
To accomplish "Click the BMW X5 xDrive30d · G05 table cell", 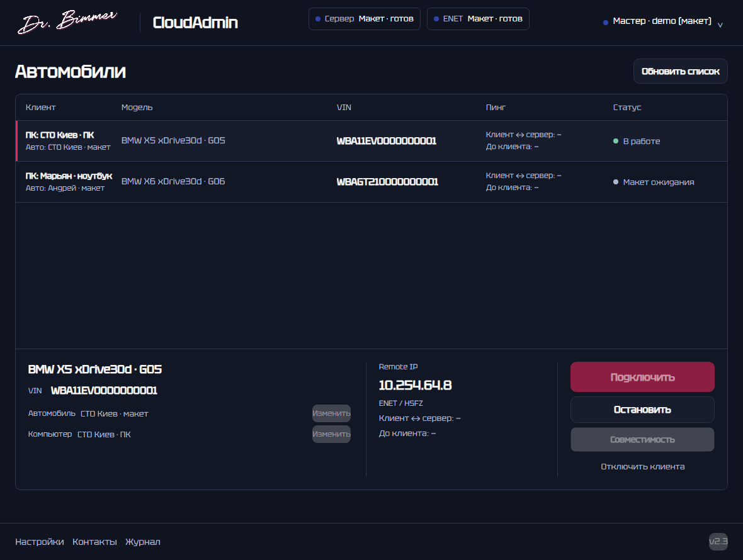I will [x=173, y=140].
